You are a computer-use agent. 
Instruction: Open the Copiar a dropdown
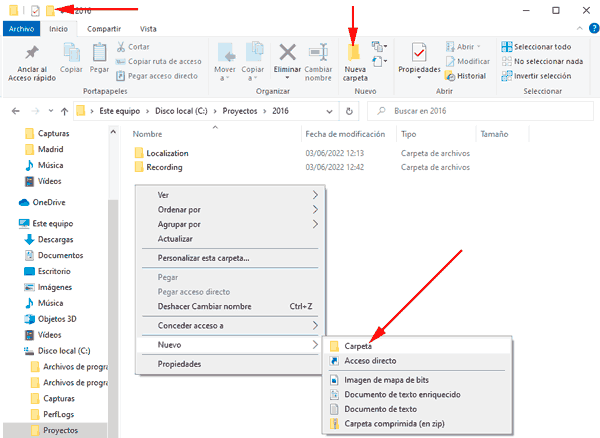[x=253, y=62]
